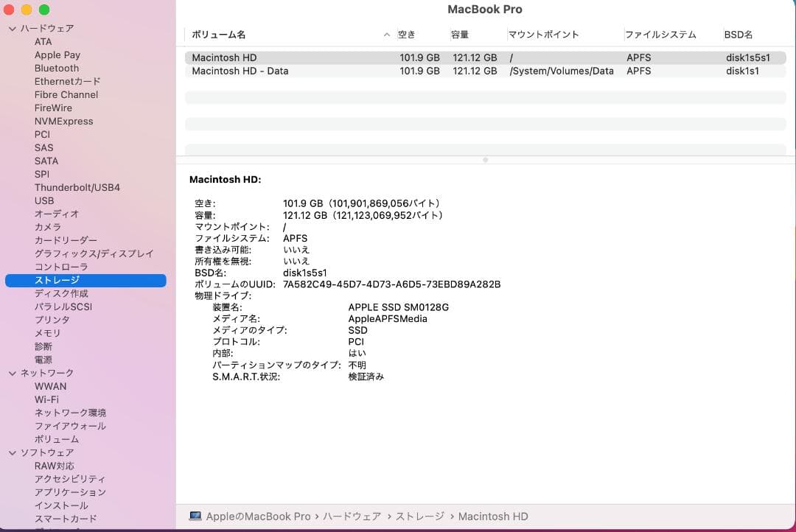
Task: Select Thunderbolt/USB4 entry
Action: [x=77, y=187]
